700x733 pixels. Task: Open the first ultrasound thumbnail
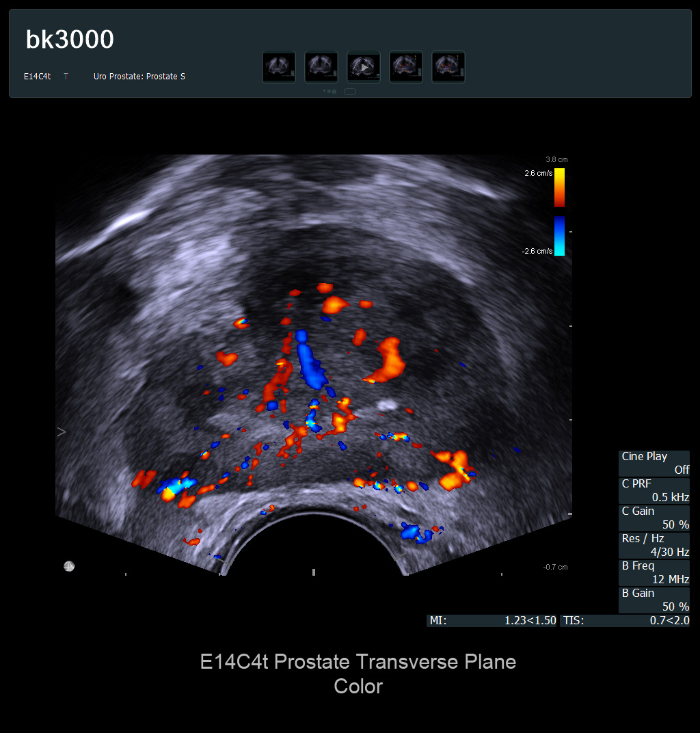point(279,67)
